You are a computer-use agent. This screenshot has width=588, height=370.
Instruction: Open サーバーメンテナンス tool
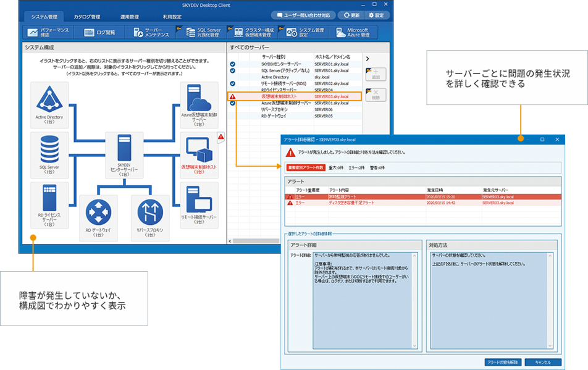pyautogui.click(x=151, y=32)
